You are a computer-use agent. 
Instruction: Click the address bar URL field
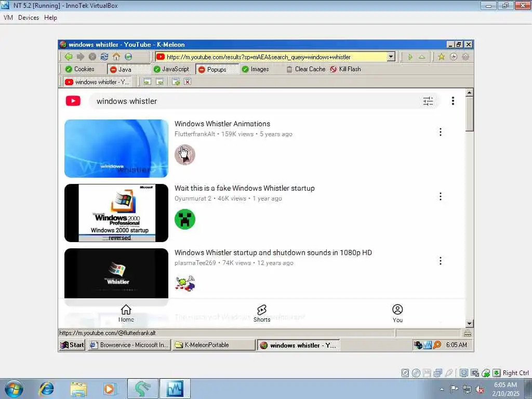pos(275,57)
